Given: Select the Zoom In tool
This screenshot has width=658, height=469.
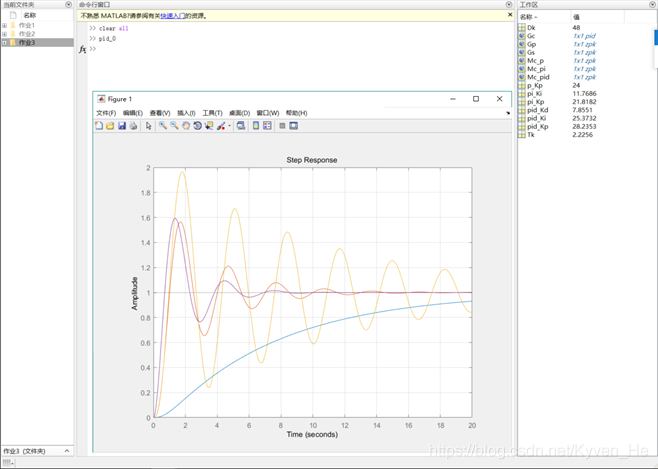Looking at the screenshot, I should click(163, 125).
